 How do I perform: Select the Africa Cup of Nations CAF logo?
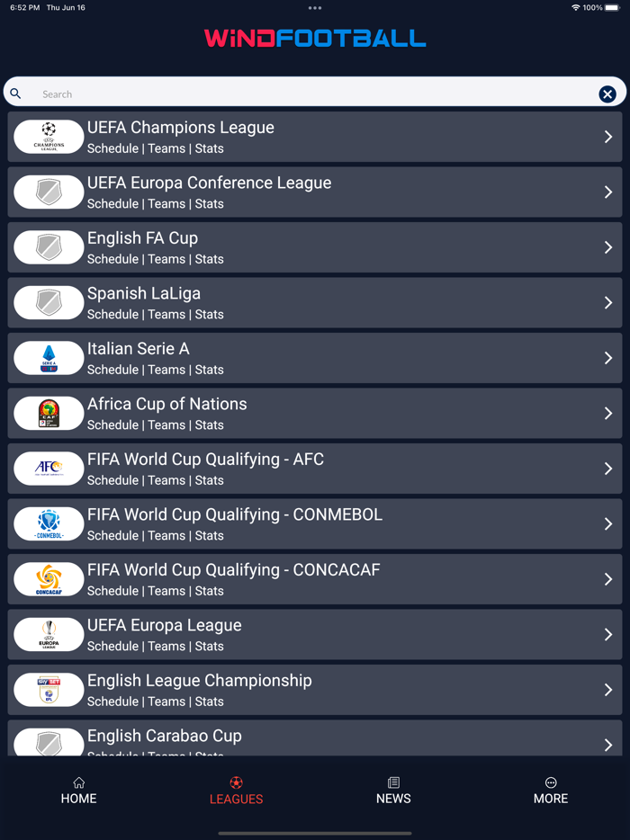point(49,414)
